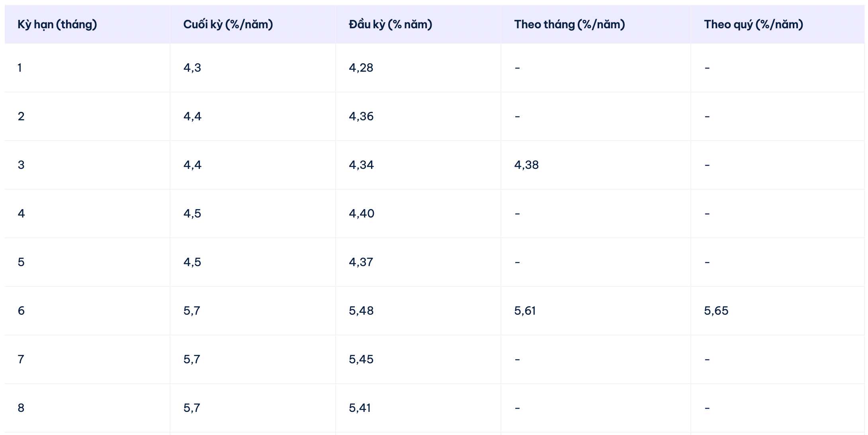Click the 'Đầu kỳ (% năm)' column header
The height and width of the screenshot is (435, 868).
tap(390, 24)
